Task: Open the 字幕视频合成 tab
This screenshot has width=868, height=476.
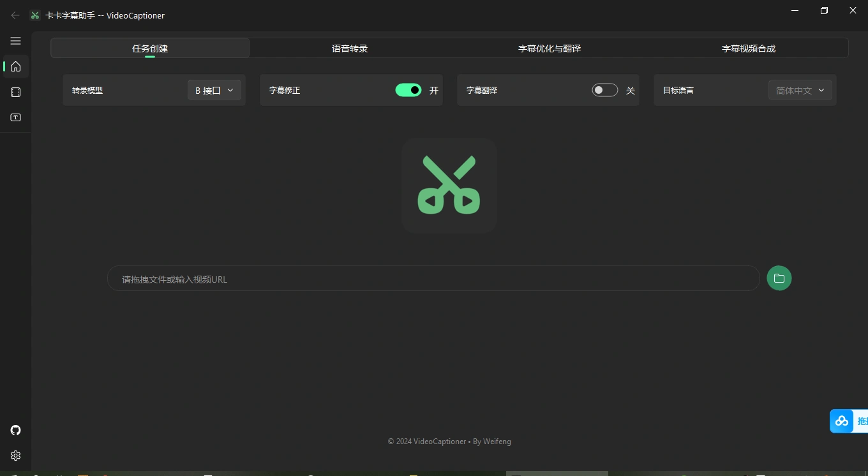Action: coord(748,48)
